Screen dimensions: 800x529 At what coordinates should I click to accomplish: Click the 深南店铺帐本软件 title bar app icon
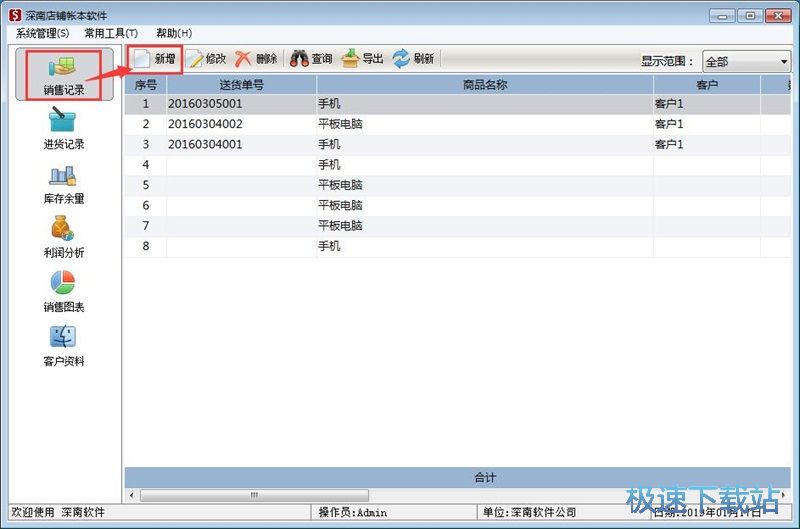pos(15,15)
